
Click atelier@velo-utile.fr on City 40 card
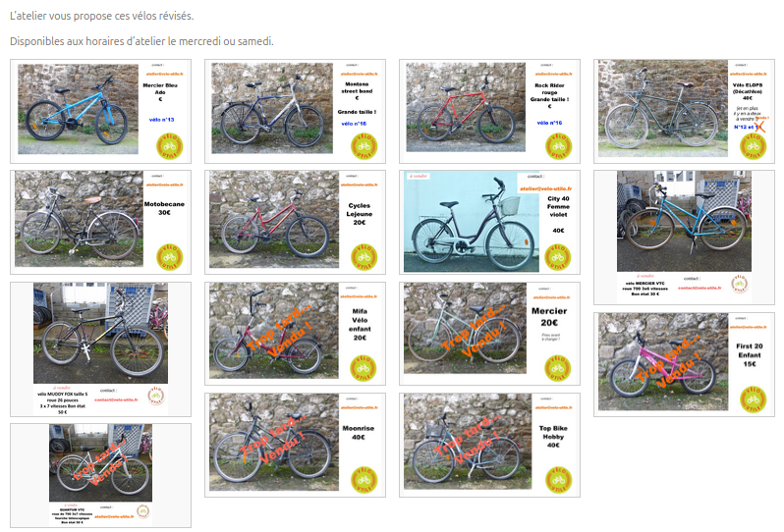point(545,188)
